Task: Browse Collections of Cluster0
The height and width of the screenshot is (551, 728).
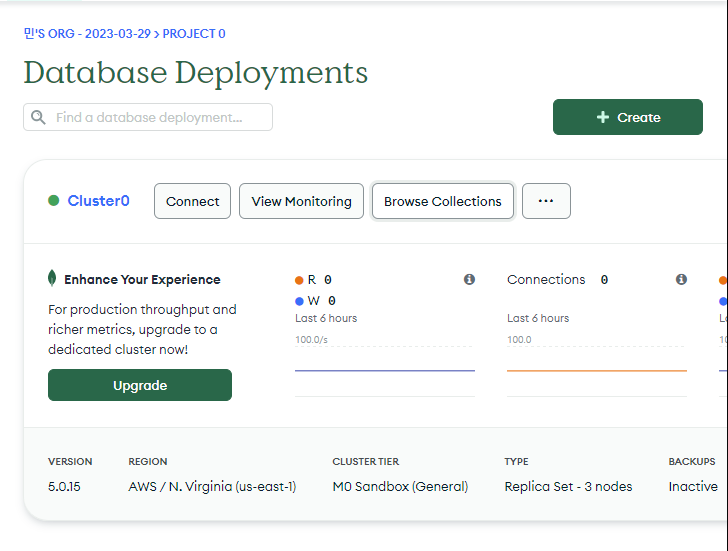Action: coord(442,201)
